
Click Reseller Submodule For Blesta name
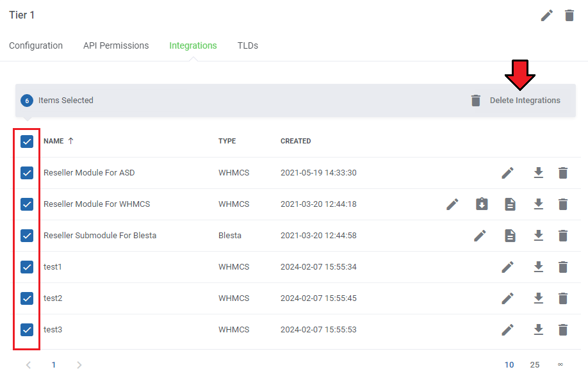point(100,236)
